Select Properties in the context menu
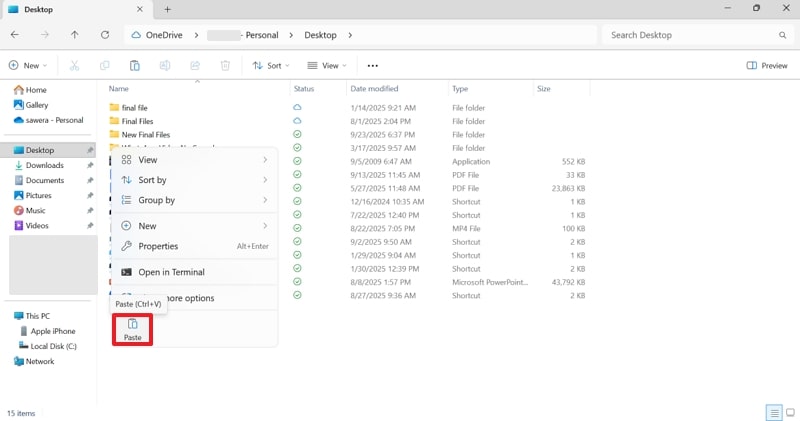 click(158, 246)
